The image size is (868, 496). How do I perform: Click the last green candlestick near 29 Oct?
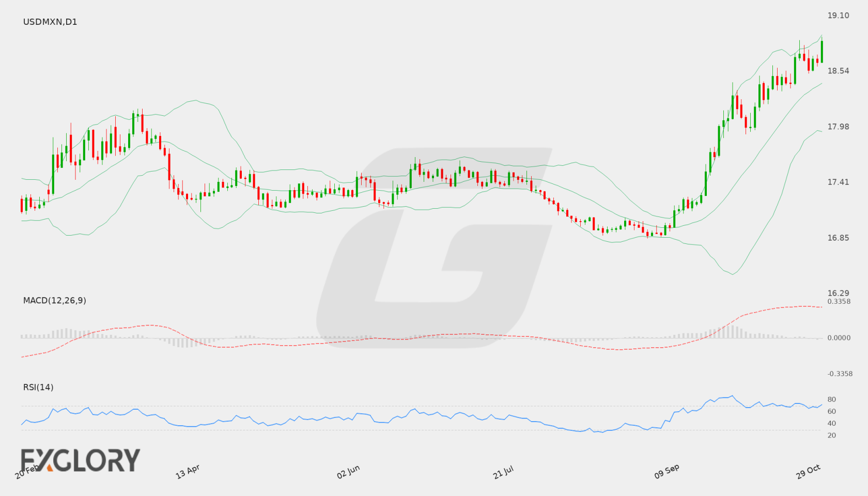822,51
